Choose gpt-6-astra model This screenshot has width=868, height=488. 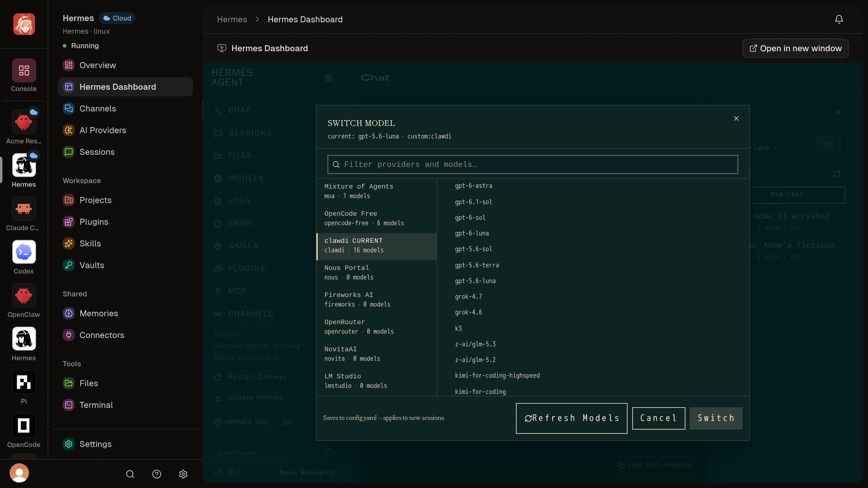click(473, 186)
